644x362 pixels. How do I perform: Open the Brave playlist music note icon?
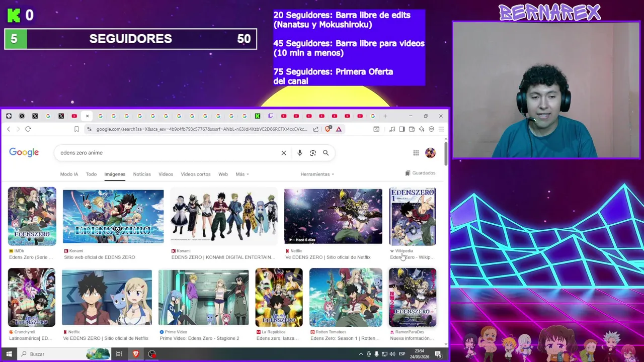[x=392, y=129]
